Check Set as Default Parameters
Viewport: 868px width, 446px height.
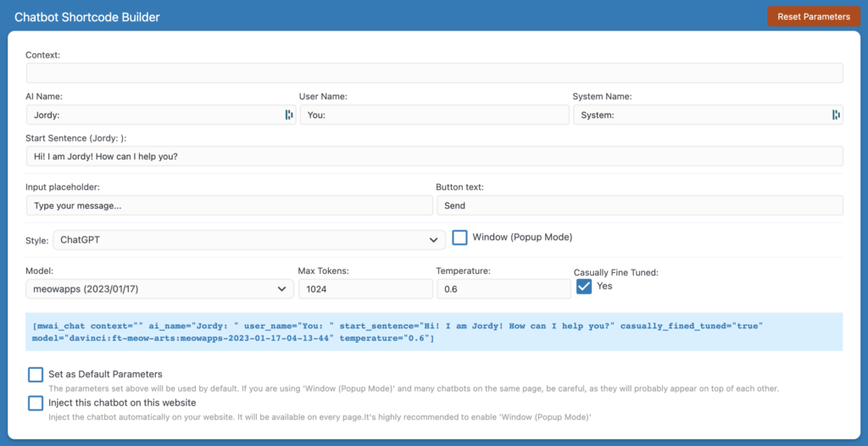coord(36,375)
